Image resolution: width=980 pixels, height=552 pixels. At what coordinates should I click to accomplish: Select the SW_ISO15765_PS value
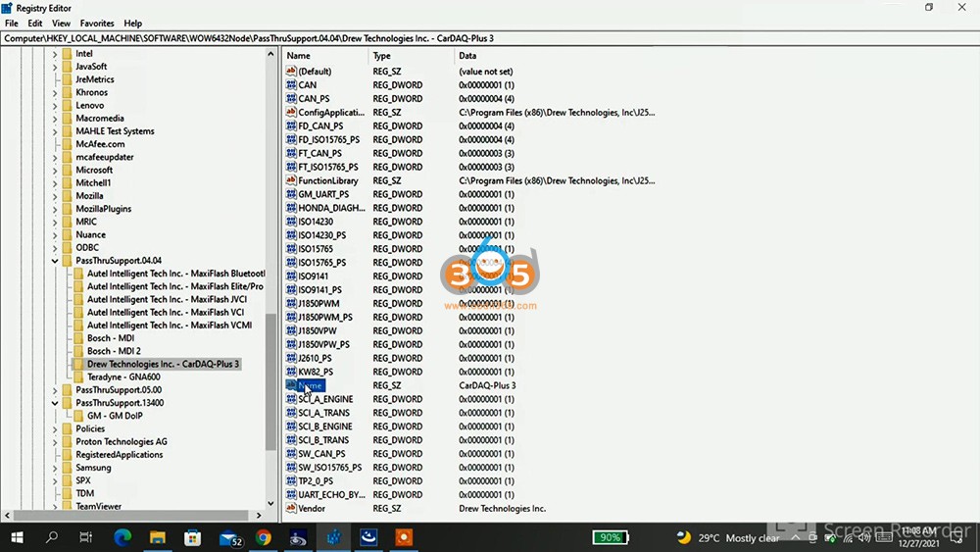pos(329,468)
